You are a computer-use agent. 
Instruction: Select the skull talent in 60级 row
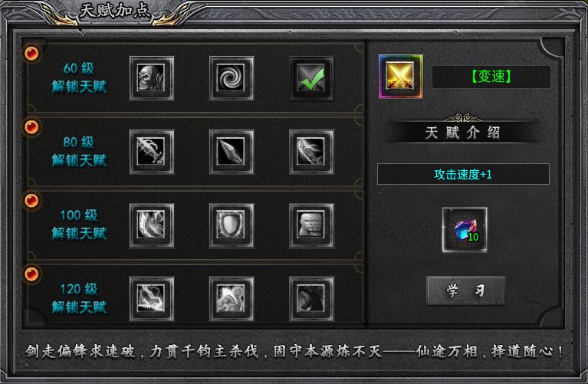click(x=152, y=78)
